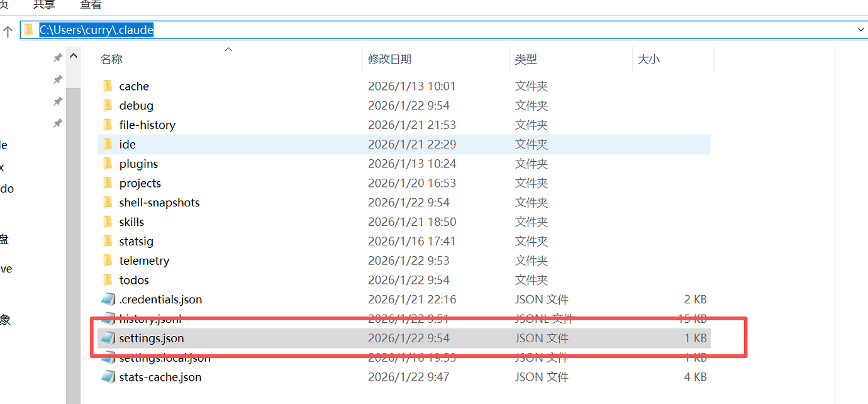Click the third quick-access pin icon
The height and width of the screenshot is (404, 868).
coord(57,101)
